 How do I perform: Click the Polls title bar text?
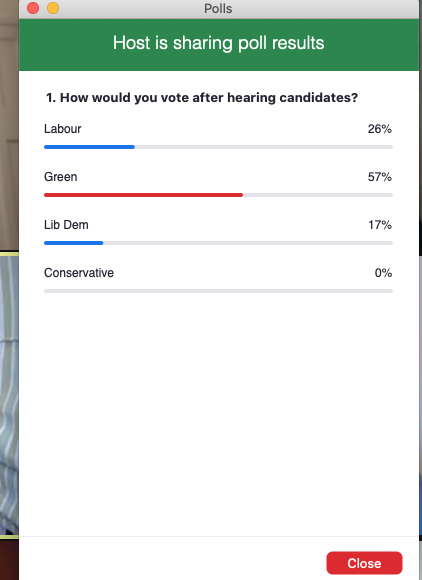[x=218, y=9]
